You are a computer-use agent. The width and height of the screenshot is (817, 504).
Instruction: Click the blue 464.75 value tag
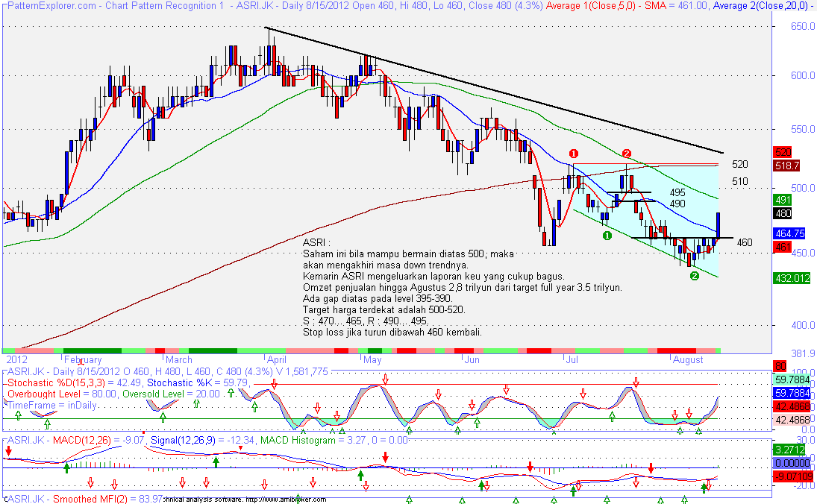(x=790, y=233)
